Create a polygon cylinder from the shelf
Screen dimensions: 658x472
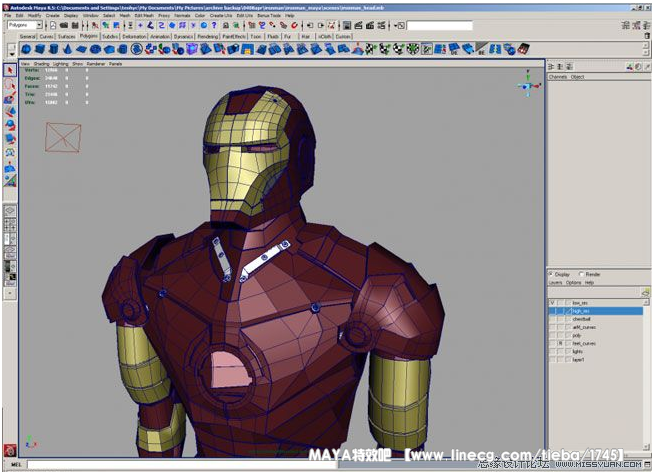pos(54,50)
